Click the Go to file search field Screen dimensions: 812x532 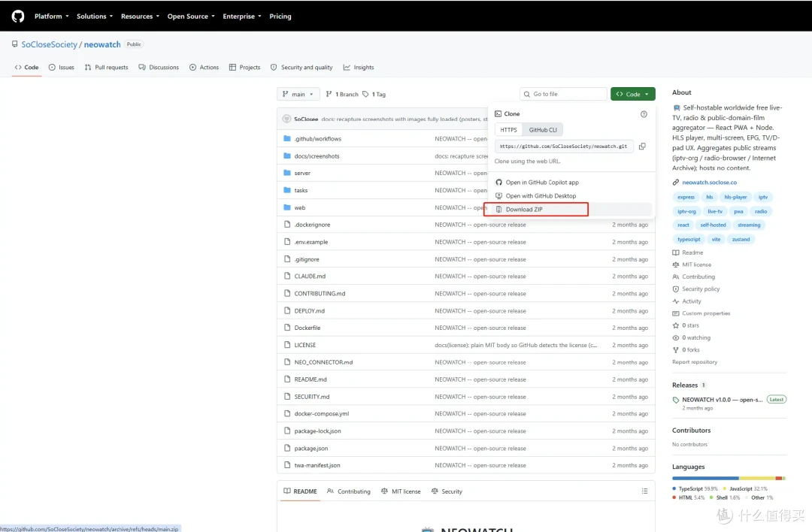563,94
